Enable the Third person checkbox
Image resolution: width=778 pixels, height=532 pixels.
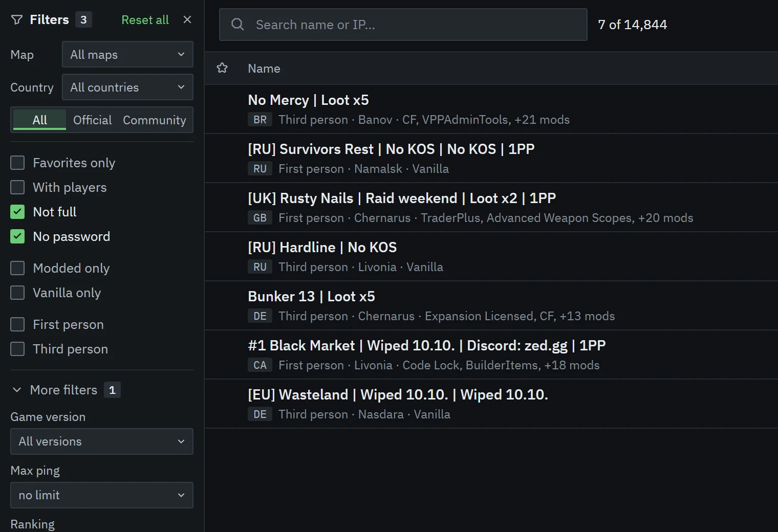pyautogui.click(x=17, y=349)
